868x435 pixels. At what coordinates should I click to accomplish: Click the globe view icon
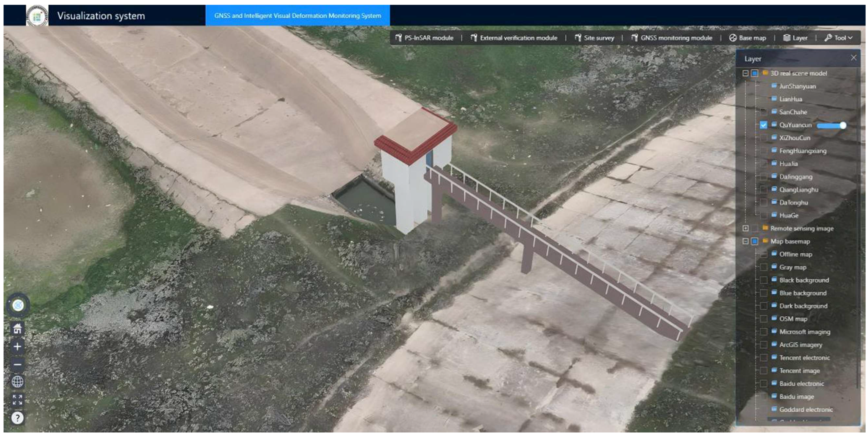18,382
